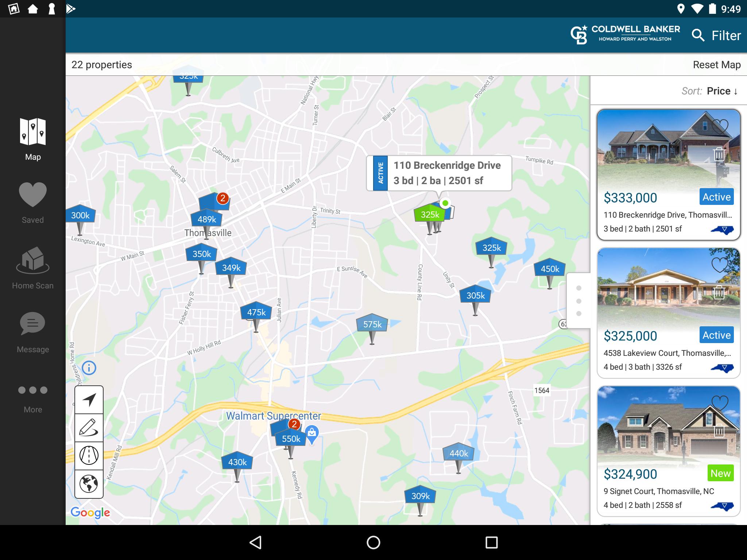Select the 430k map pin
Image resolution: width=747 pixels, height=560 pixels.
(x=237, y=462)
